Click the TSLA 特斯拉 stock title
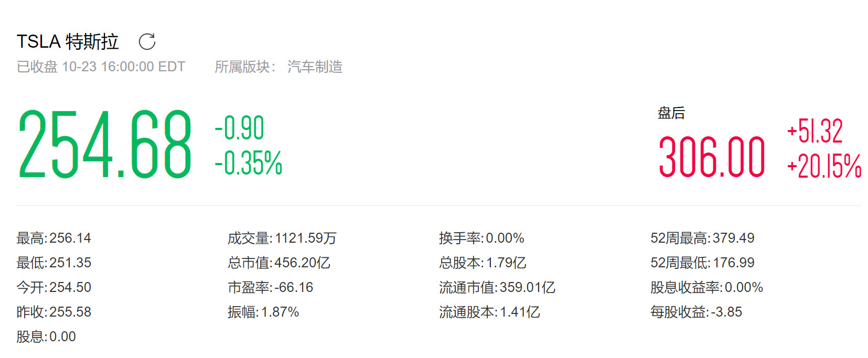 tap(68, 42)
